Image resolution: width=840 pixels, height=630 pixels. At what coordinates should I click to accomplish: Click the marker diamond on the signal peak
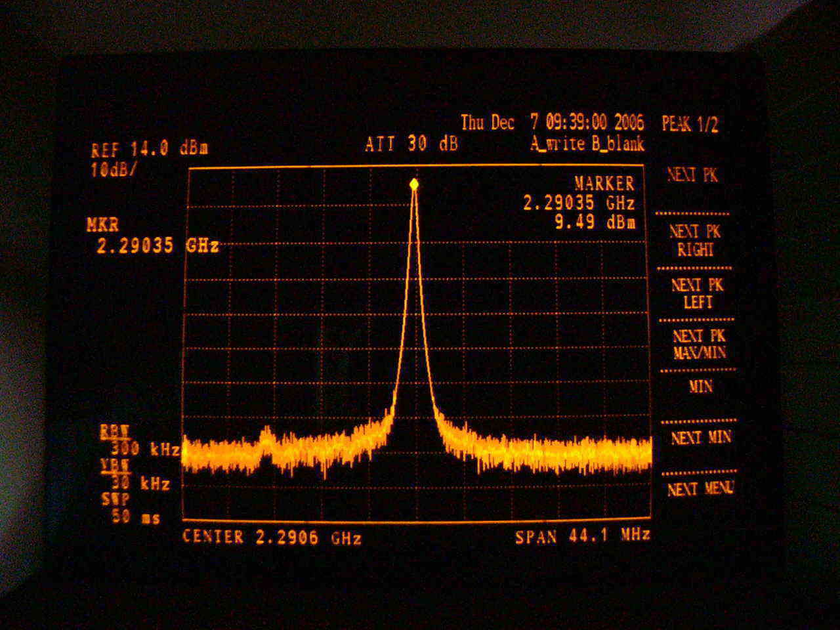[x=414, y=184]
